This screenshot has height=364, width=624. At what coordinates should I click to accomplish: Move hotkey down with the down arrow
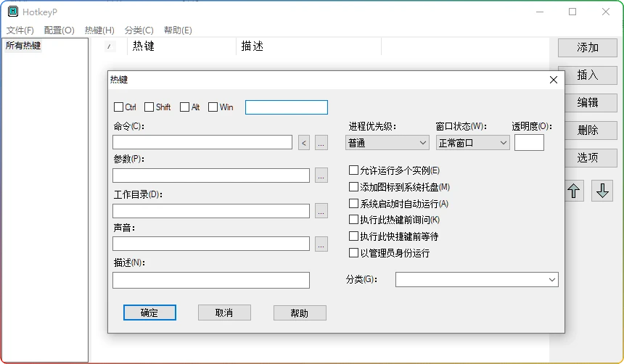[602, 191]
